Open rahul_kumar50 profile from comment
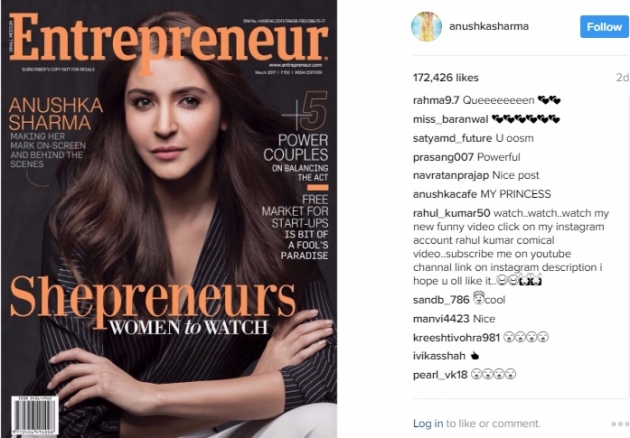Viewport: 630px width, 438px height. tap(452, 213)
